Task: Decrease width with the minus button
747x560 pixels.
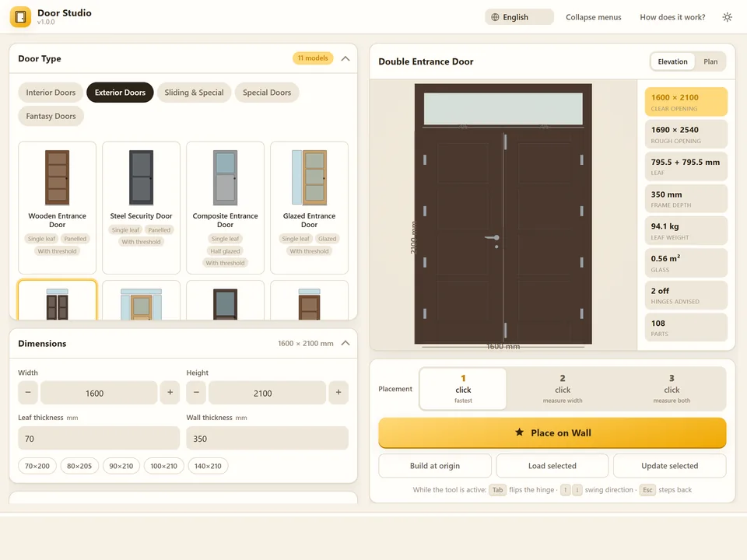Action: (28, 393)
